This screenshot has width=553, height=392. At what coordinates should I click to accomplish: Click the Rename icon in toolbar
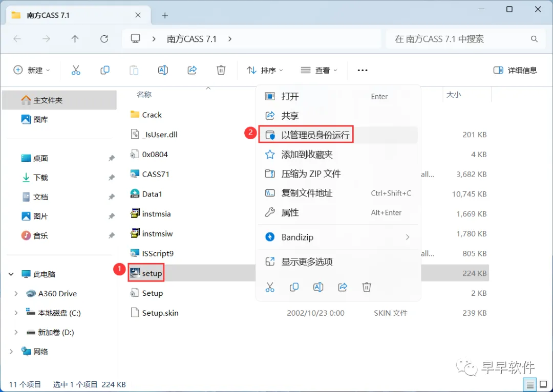coord(163,70)
